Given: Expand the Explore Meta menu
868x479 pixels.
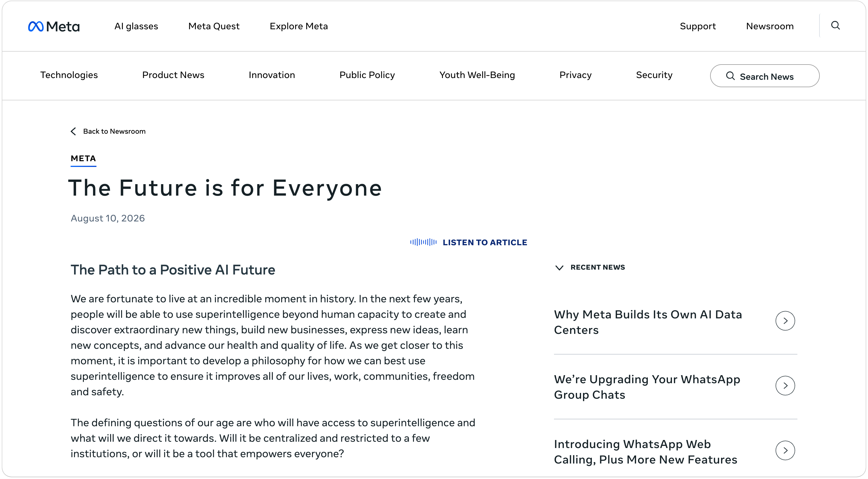Looking at the screenshot, I should point(299,26).
